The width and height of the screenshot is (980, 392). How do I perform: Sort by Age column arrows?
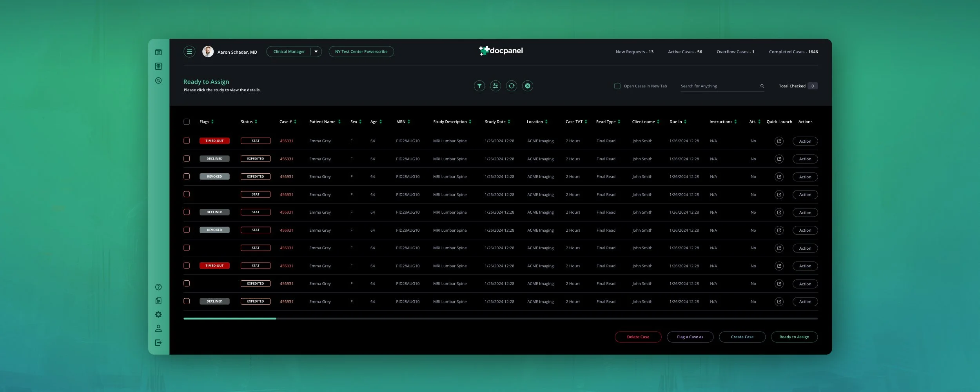(381, 122)
